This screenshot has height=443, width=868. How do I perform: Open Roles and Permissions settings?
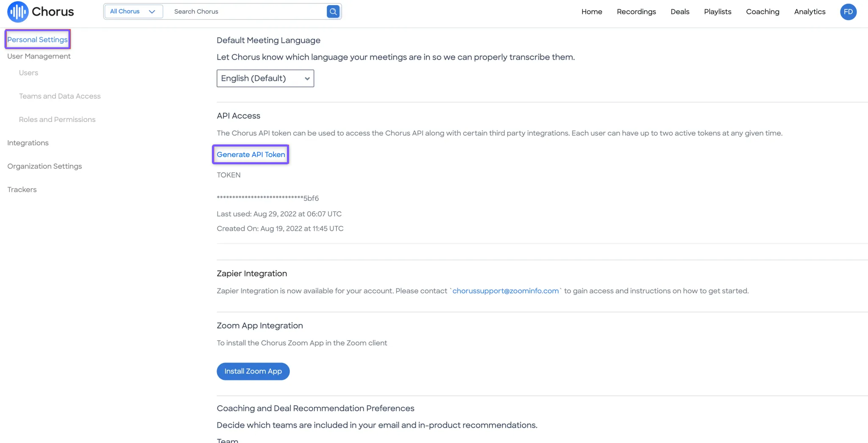[x=57, y=119]
